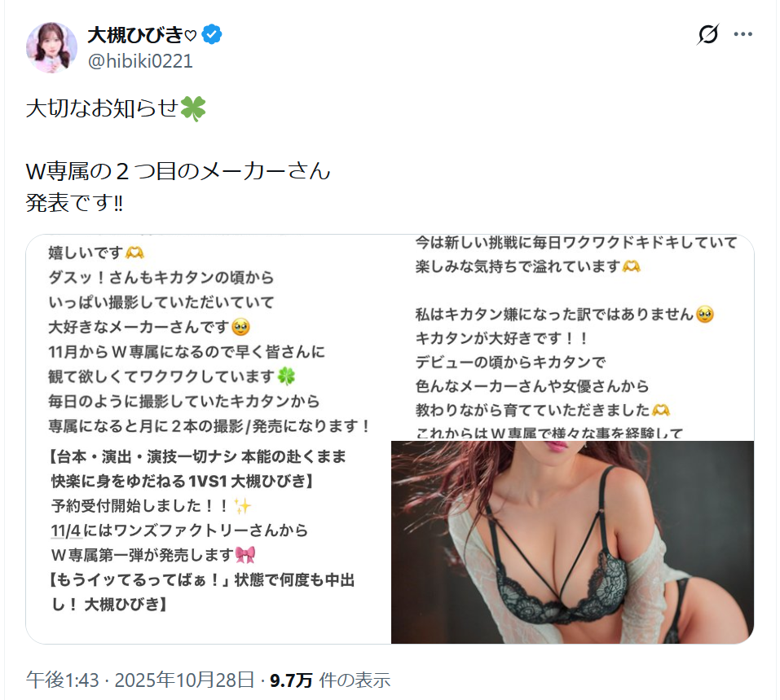The width and height of the screenshot is (780, 700).
Task: Open the top-right text screenshot image
Action: pyautogui.click(x=572, y=337)
